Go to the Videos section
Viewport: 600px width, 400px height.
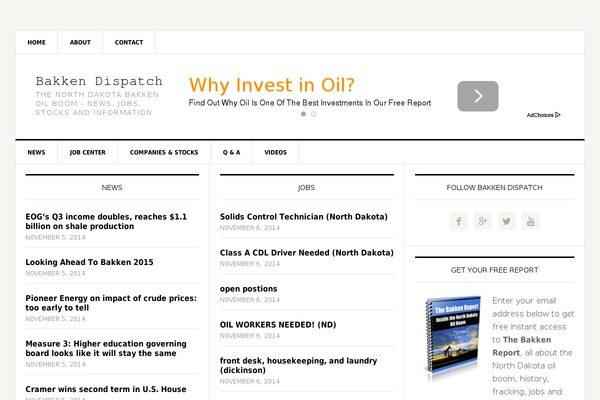(275, 153)
